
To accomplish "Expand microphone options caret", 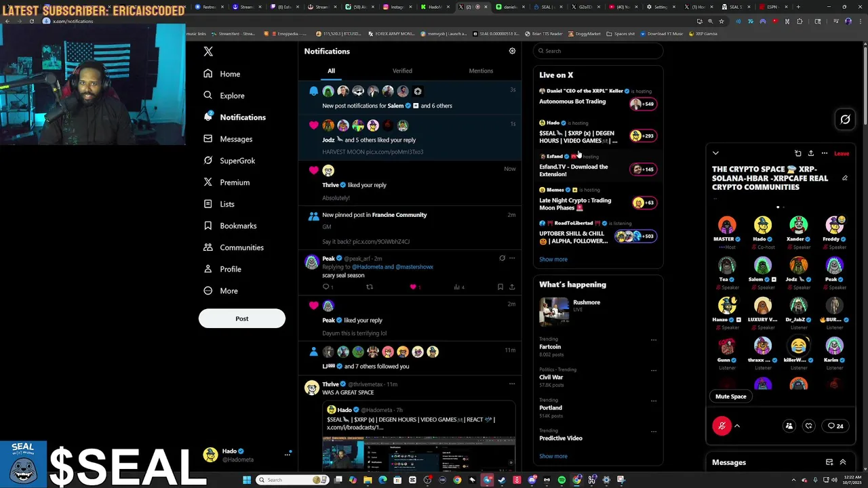I will tap(737, 426).
